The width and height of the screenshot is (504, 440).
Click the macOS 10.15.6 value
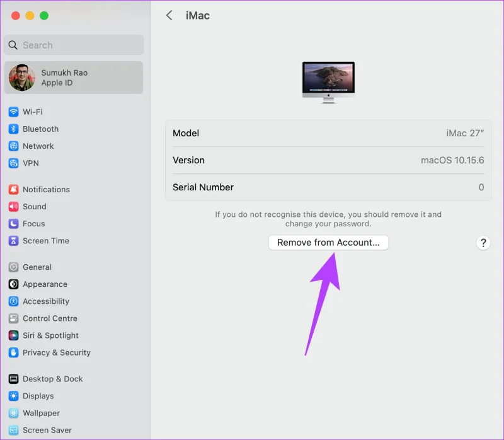(452, 160)
